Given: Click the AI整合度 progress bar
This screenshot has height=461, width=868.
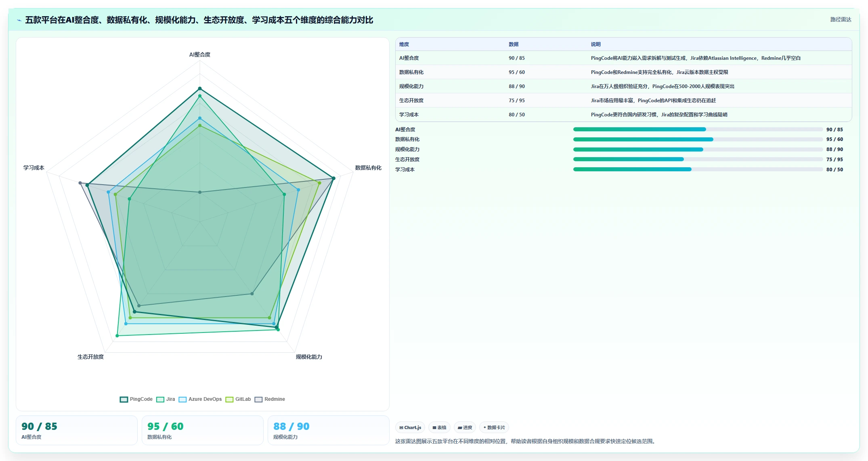Looking at the screenshot, I should [698, 129].
